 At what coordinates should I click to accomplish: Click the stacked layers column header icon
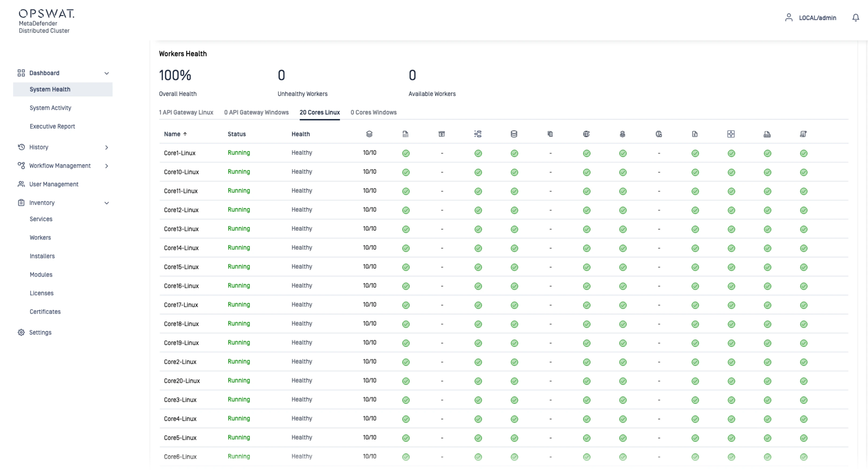pyautogui.click(x=369, y=134)
